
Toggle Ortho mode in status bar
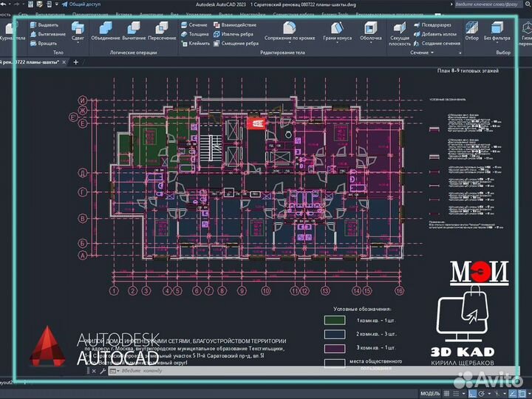click(471, 394)
